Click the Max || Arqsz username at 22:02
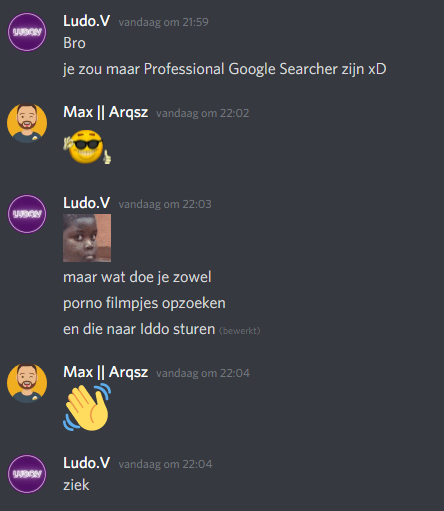This screenshot has height=511, width=444. (106, 112)
